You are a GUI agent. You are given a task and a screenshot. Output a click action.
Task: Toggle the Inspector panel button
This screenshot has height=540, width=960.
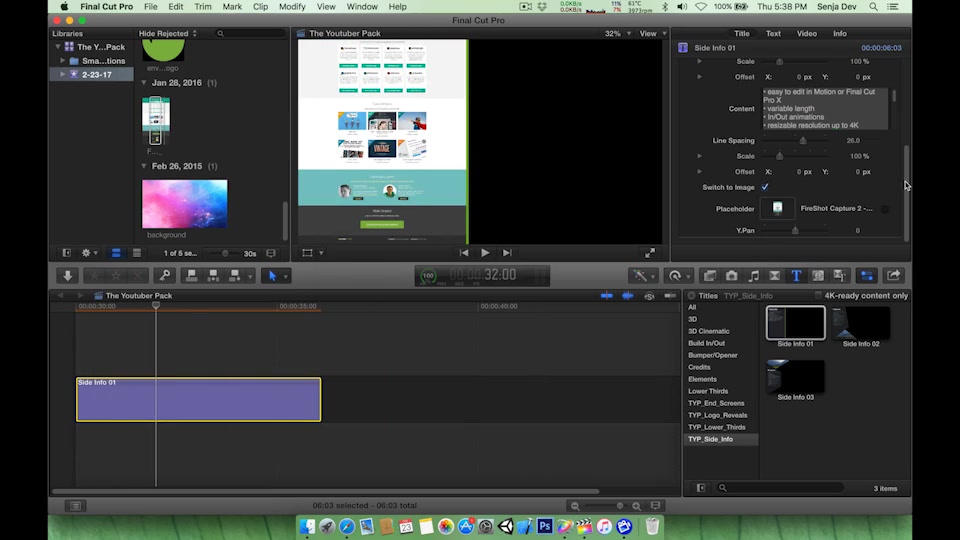(x=867, y=276)
